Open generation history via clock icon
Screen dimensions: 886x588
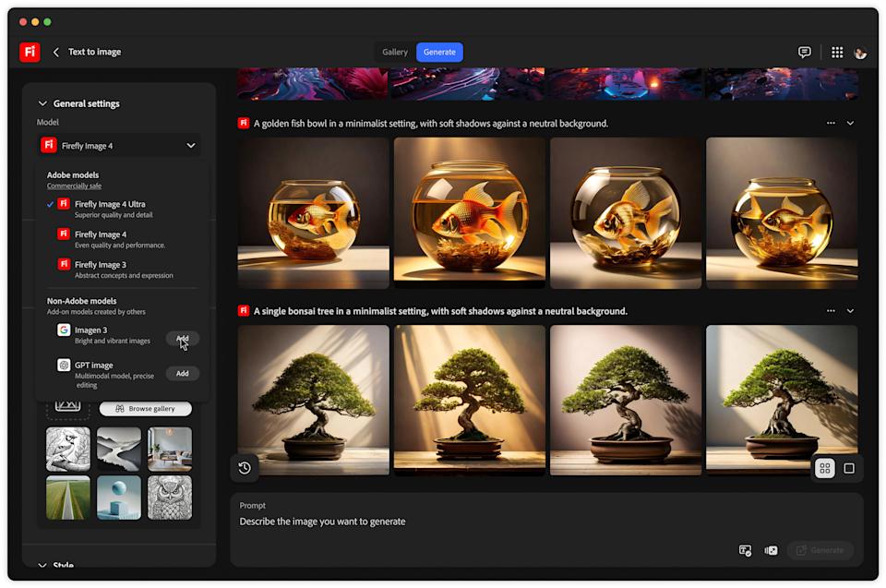pos(244,468)
